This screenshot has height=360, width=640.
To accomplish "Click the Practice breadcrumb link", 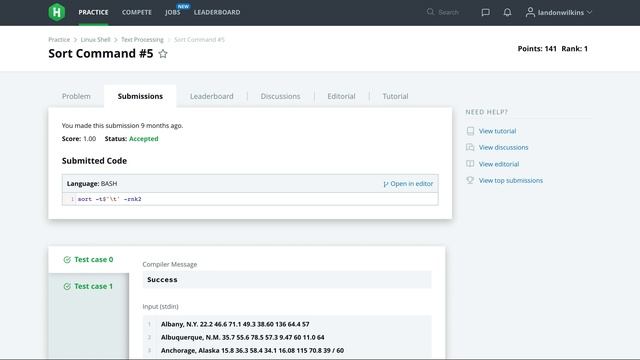I will tap(59, 40).
